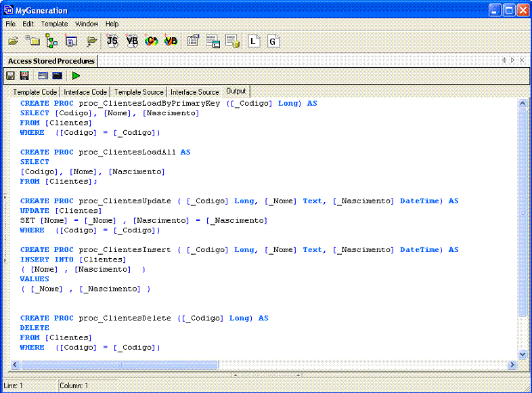Click the horizontal scrollbar thumb
This screenshot has height=393, width=532.
(119, 365)
